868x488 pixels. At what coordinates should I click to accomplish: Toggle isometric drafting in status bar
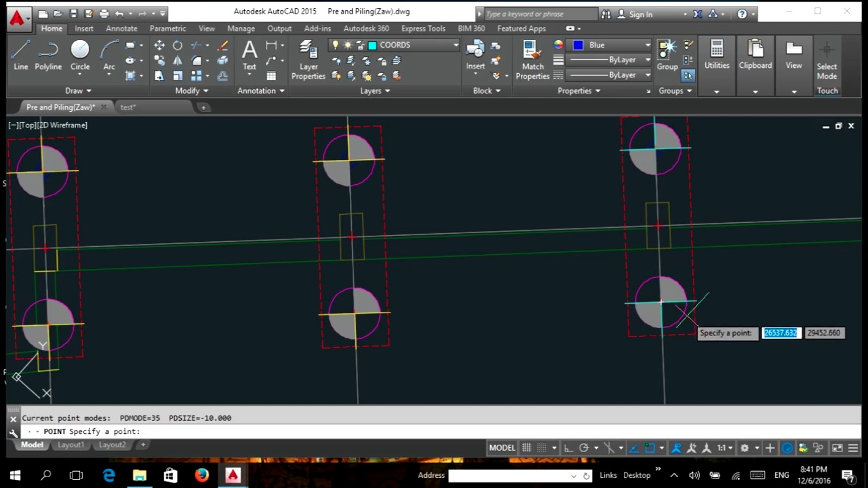609,448
